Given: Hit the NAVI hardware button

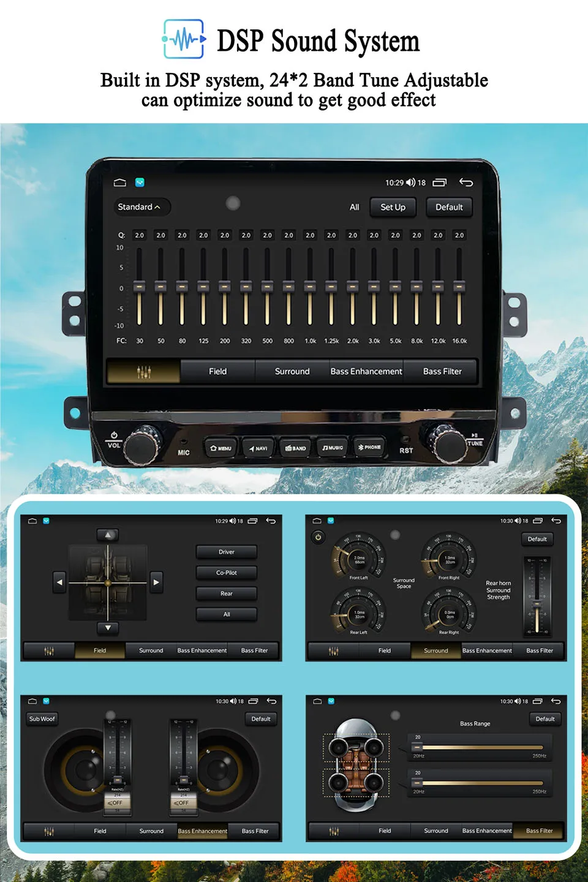Looking at the screenshot, I should (258, 448).
